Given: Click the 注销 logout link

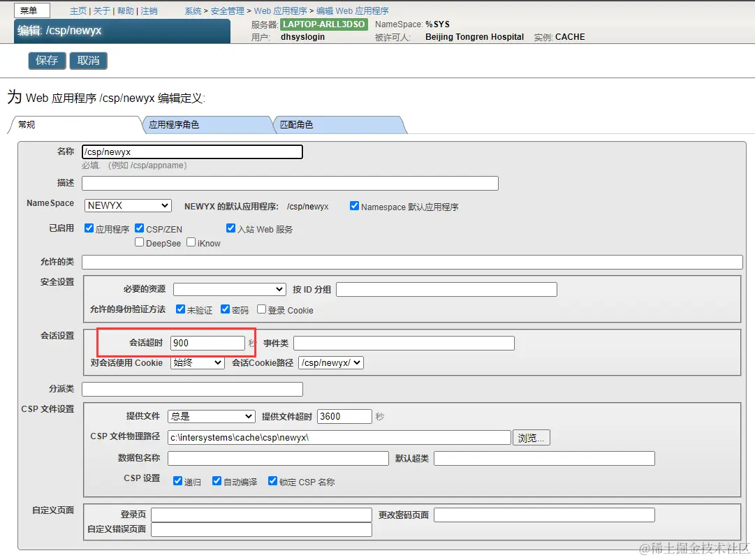Looking at the screenshot, I should coord(149,11).
